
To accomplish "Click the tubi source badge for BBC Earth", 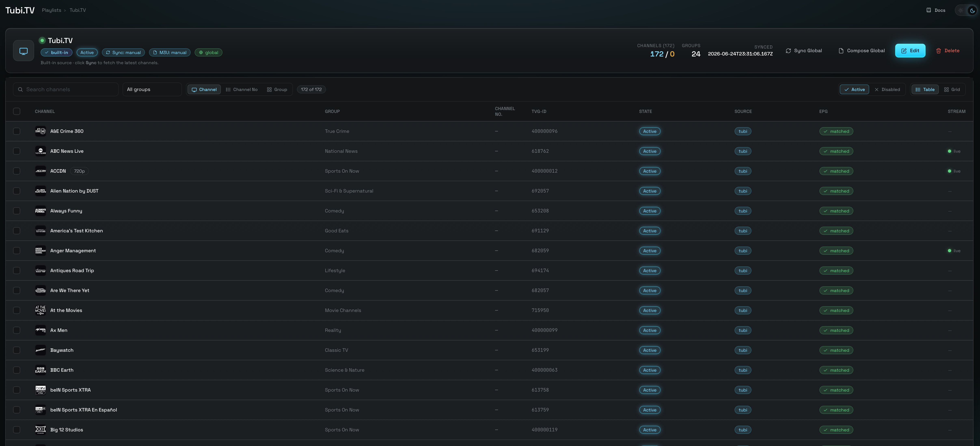I will click(743, 370).
